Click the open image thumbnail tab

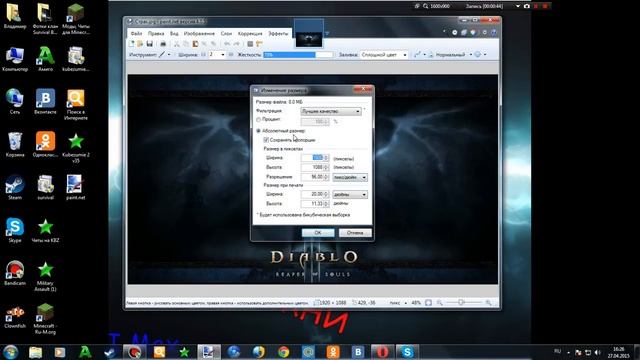tap(309, 33)
